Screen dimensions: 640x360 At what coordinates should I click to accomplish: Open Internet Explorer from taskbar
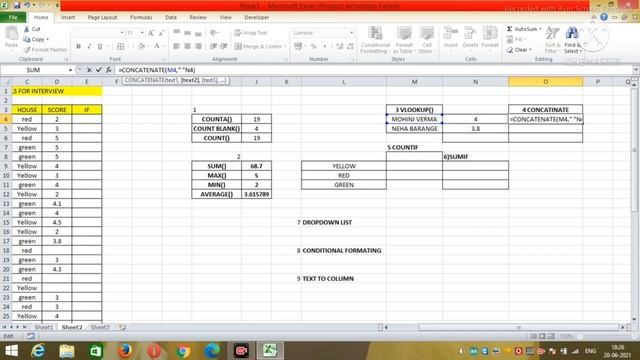click(38, 351)
